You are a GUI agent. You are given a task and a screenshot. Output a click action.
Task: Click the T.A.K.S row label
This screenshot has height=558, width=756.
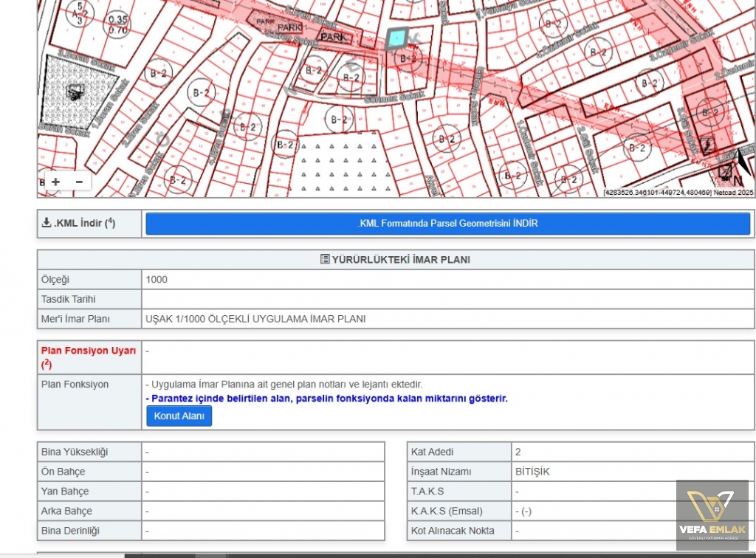click(427, 492)
